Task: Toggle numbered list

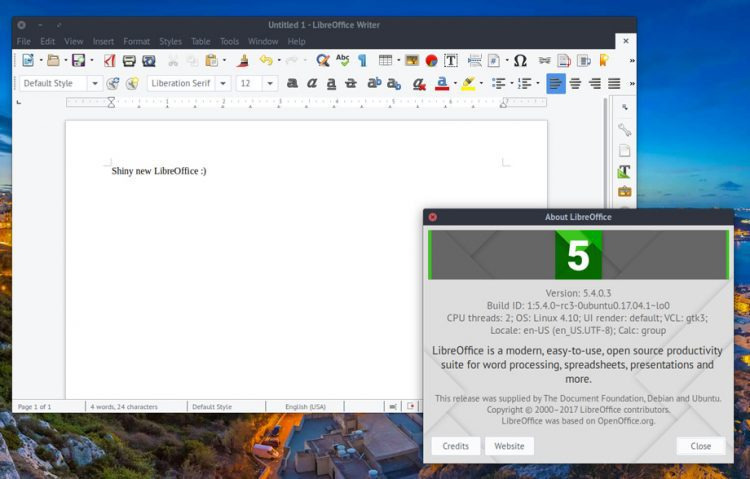Action: 525,84
